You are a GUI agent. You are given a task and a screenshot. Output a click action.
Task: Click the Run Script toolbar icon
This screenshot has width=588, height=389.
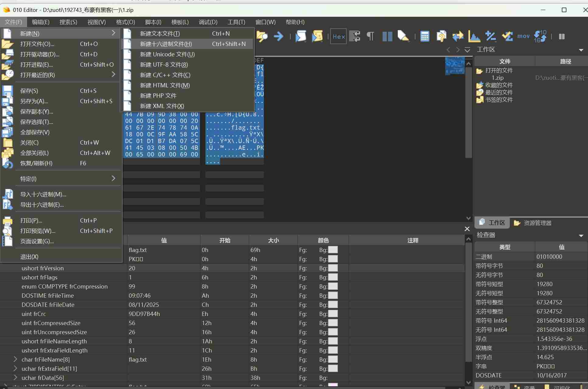[301, 36]
